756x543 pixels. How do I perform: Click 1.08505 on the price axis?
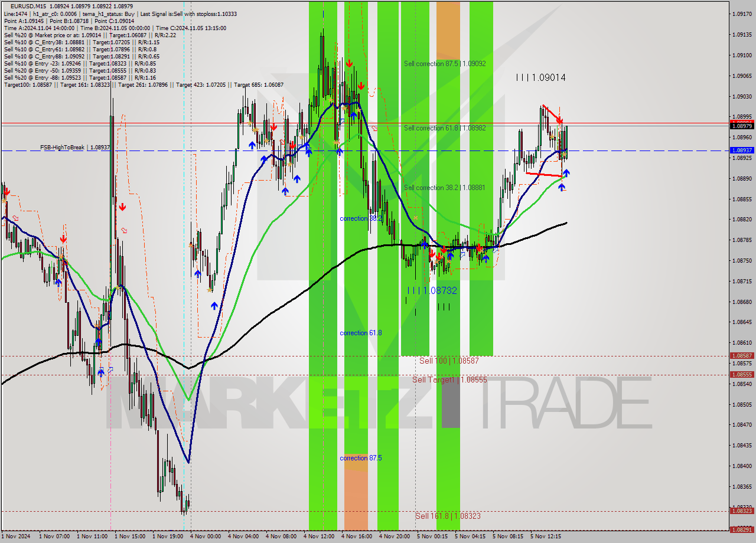742,404
